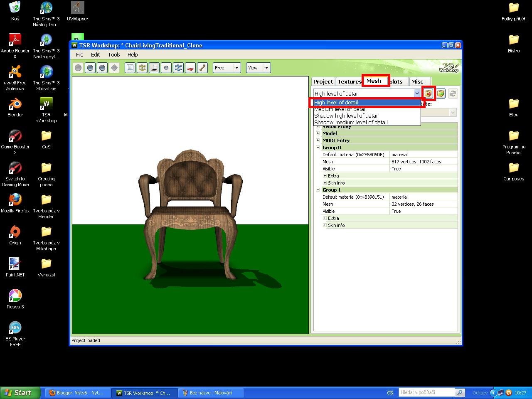Click the Windows Start button

pos(20,393)
